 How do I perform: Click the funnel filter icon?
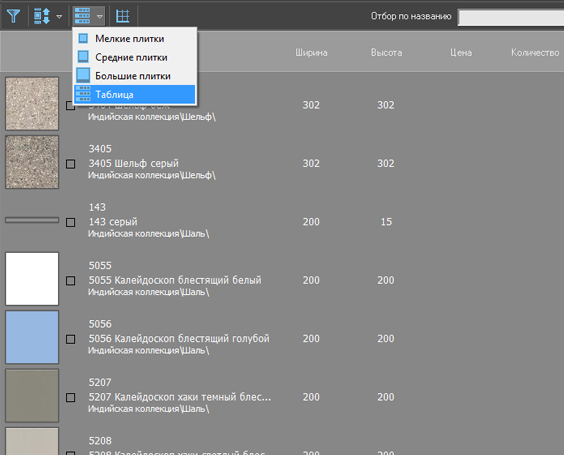click(x=14, y=16)
